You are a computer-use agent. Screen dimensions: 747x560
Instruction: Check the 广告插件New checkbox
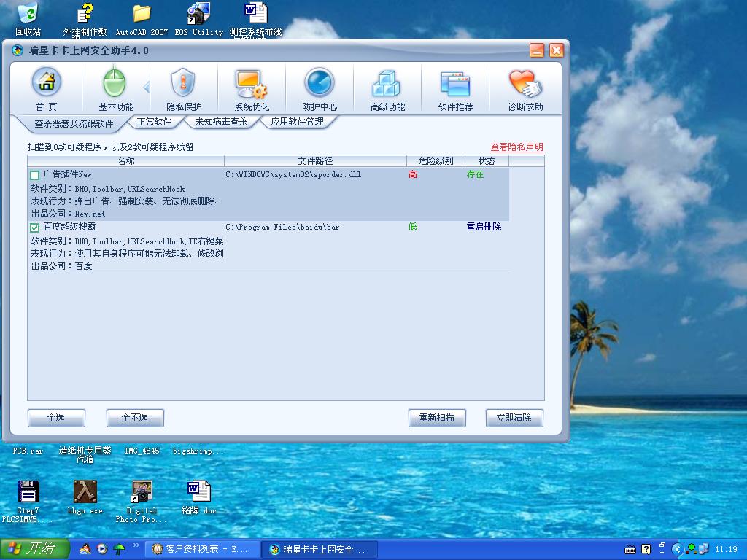34,175
